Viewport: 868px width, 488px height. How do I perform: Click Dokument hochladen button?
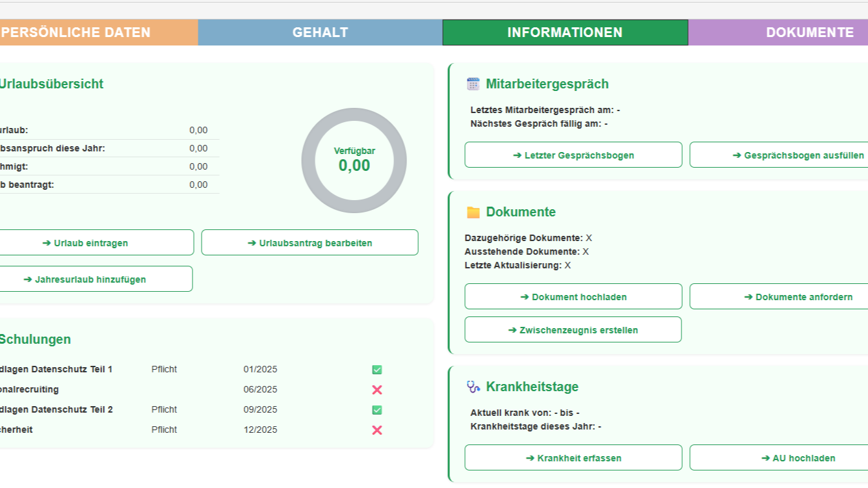pyautogui.click(x=573, y=297)
